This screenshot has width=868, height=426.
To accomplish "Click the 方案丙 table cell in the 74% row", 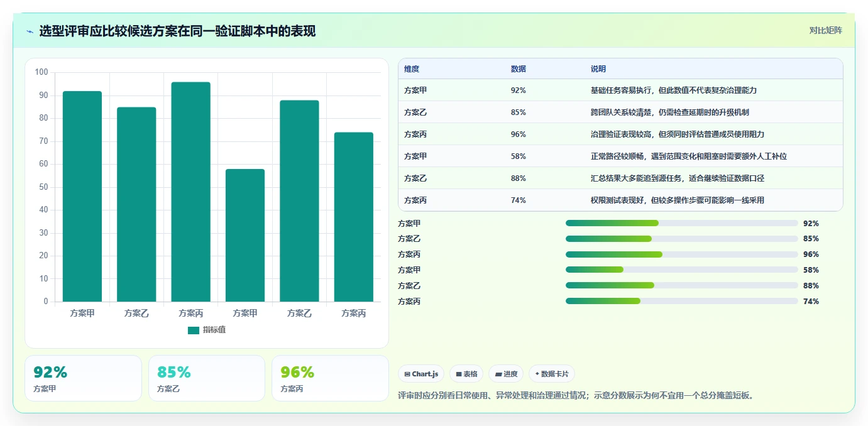I will 415,200.
